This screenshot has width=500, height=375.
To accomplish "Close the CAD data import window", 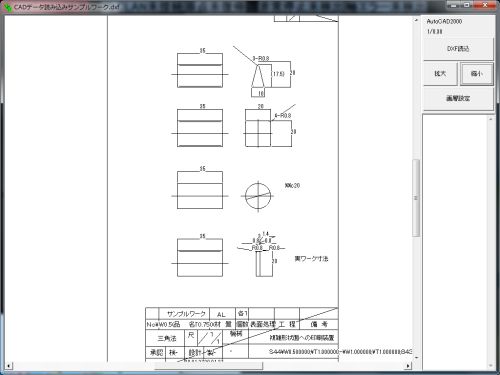I will [485, 5].
